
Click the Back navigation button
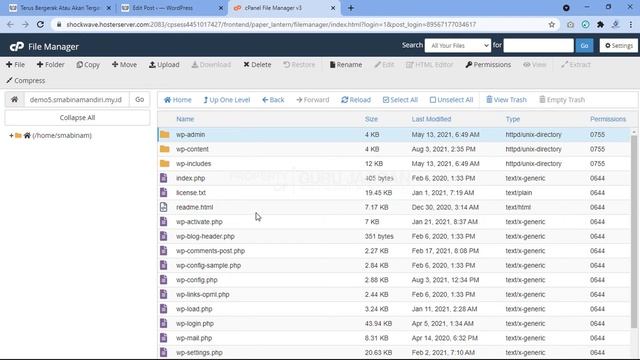[273, 100]
